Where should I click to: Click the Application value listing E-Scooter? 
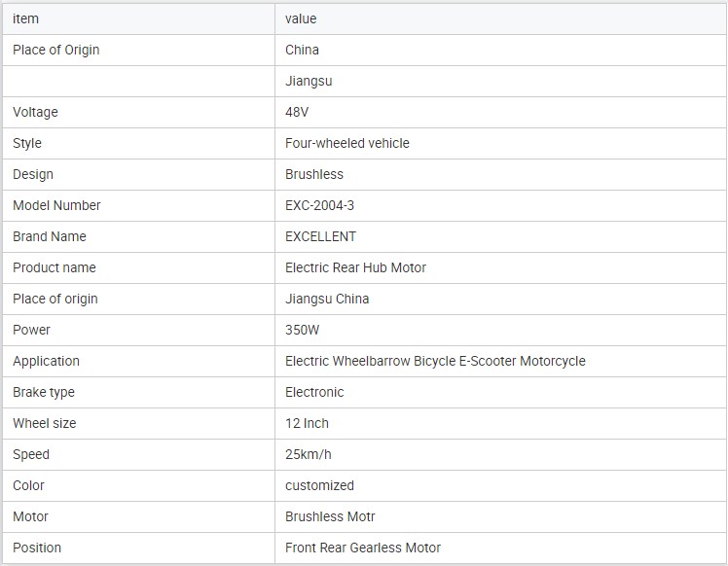pyautogui.click(x=435, y=361)
